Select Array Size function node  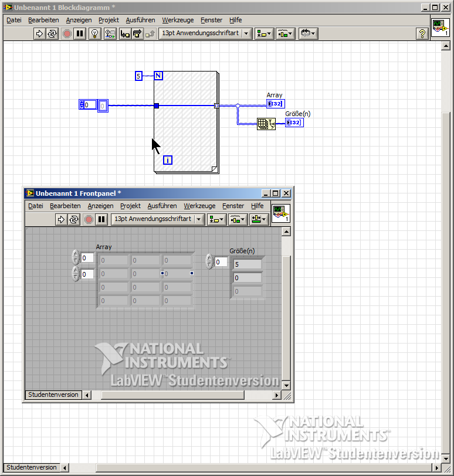(x=266, y=124)
